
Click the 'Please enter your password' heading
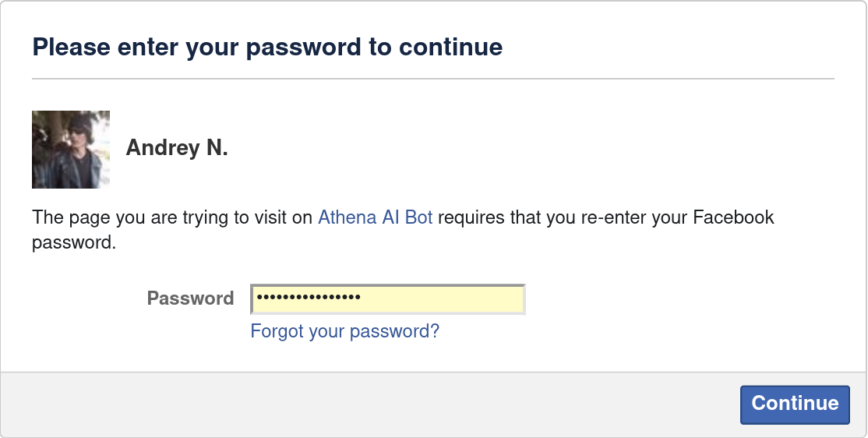tap(267, 48)
